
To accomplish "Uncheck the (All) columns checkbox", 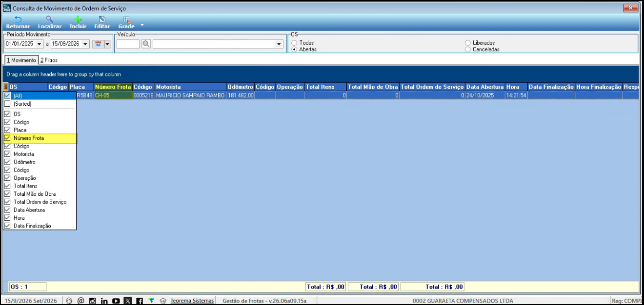I will pyautogui.click(x=7, y=96).
